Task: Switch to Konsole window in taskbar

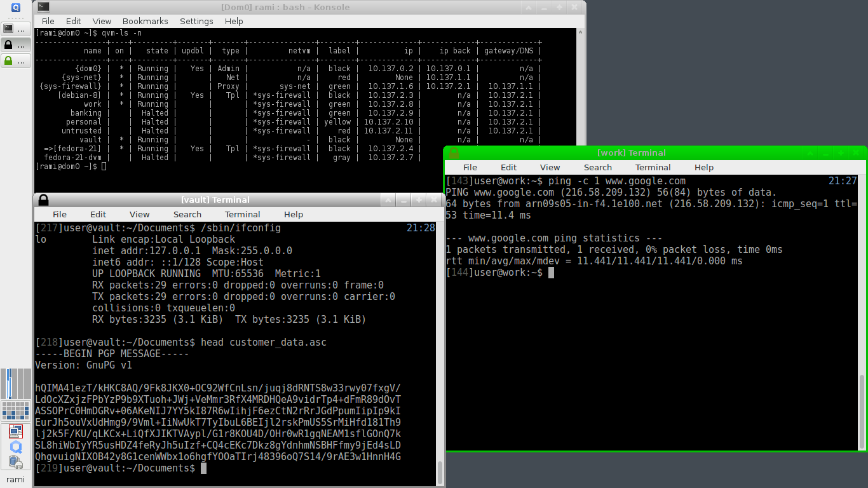Action: tap(16, 29)
